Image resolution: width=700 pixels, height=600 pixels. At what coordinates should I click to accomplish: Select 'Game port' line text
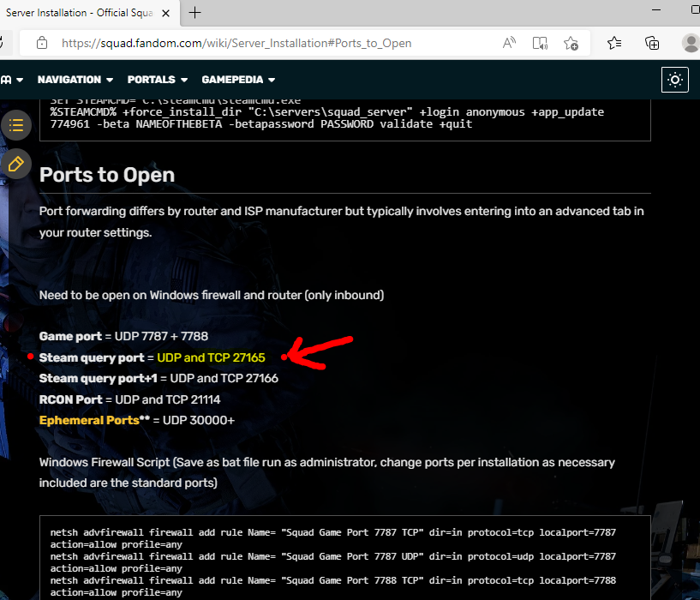click(123, 336)
